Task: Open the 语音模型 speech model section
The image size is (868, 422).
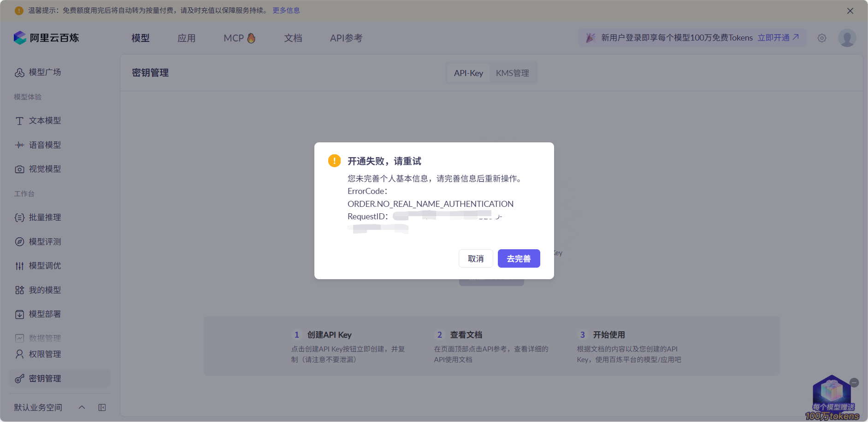Action: coord(19,145)
